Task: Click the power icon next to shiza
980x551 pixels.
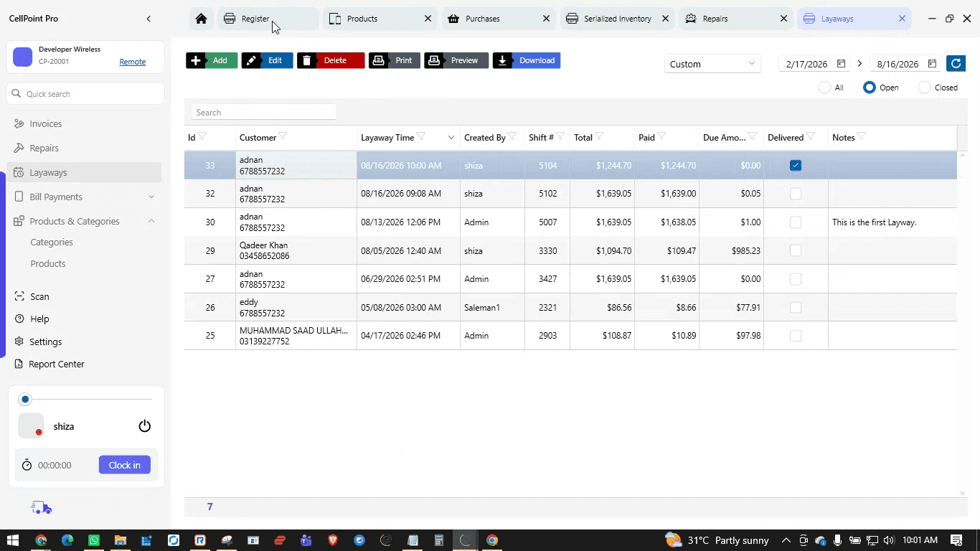Action: [145, 426]
